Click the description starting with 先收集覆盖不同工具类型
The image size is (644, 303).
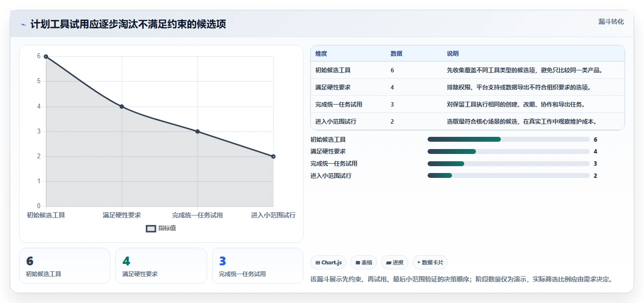pos(526,70)
